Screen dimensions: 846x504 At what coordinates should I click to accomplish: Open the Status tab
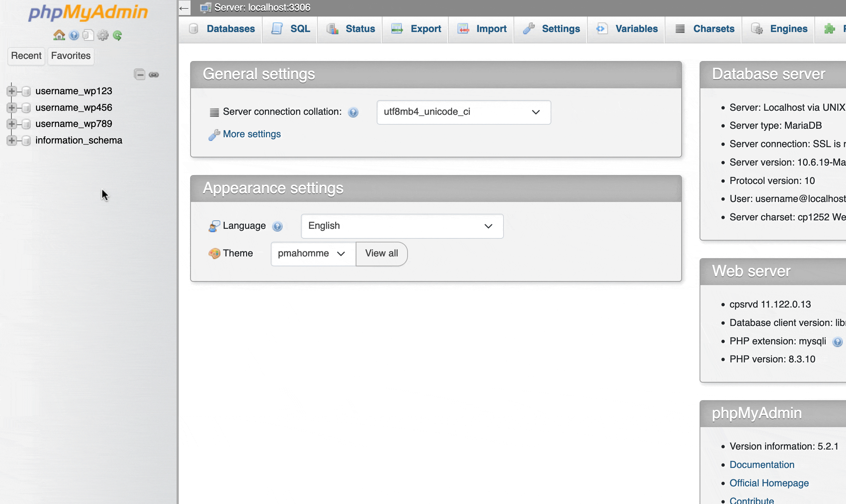350,29
